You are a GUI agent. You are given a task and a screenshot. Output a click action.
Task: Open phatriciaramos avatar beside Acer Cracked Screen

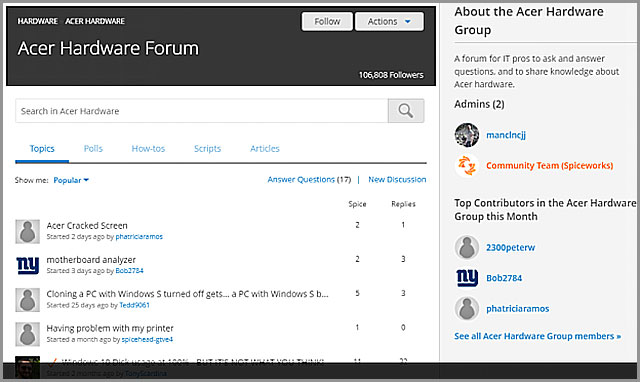(x=28, y=231)
